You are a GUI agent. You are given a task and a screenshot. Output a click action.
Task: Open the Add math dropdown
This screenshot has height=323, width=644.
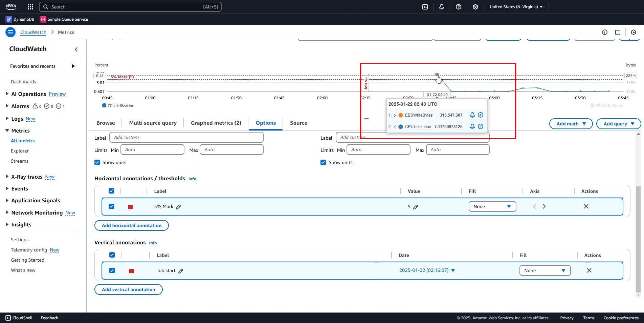tap(571, 124)
